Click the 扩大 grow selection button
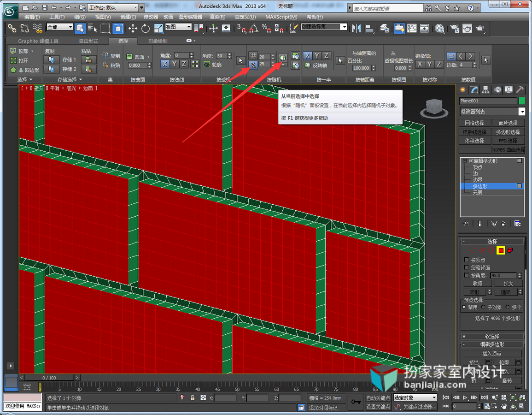 (508, 283)
